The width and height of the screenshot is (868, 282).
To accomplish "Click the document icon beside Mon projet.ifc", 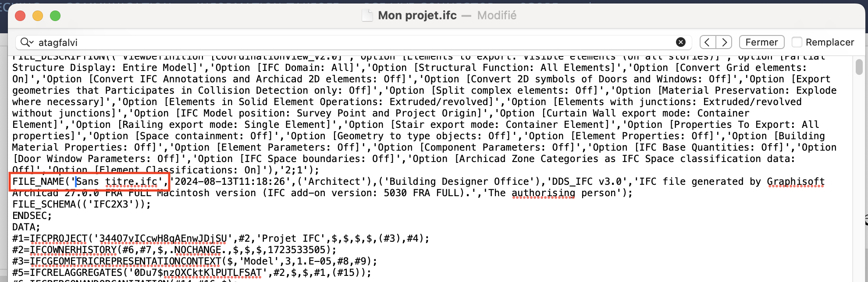I will 367,15.
